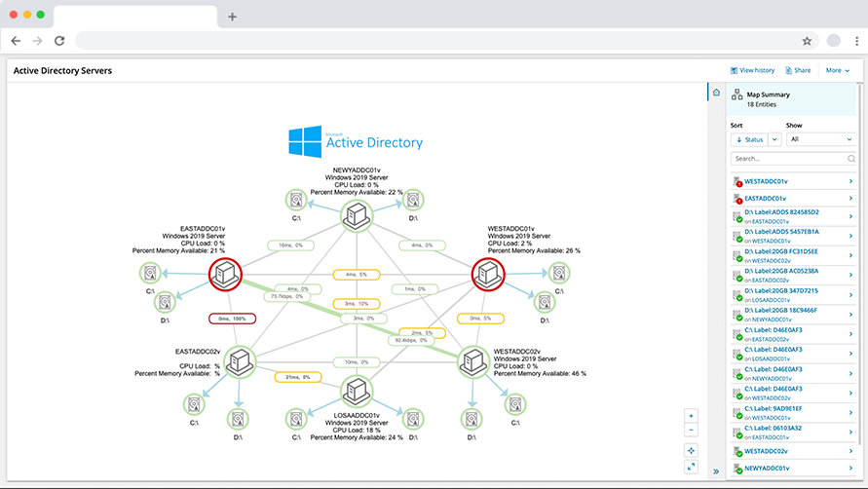
Task: Bookmark the page with the star icon
Action: [807, 41]
